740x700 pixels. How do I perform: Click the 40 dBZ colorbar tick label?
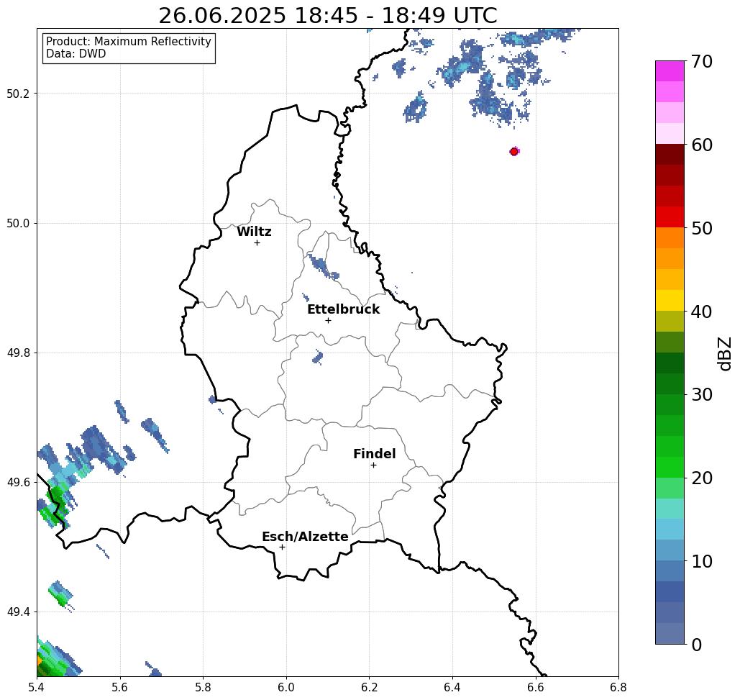click(701, 312)
